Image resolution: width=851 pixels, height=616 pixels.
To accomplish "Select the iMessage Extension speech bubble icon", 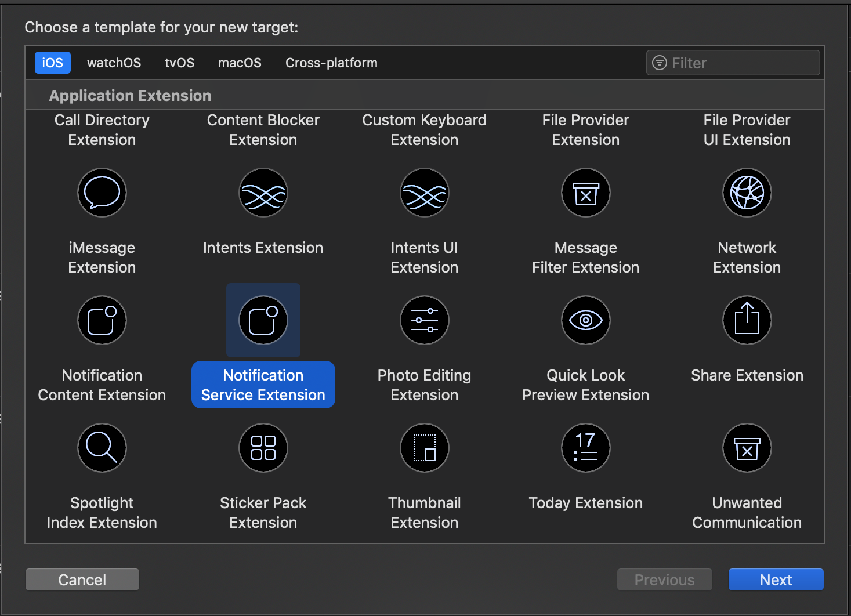I will click(x=102, y=193).
